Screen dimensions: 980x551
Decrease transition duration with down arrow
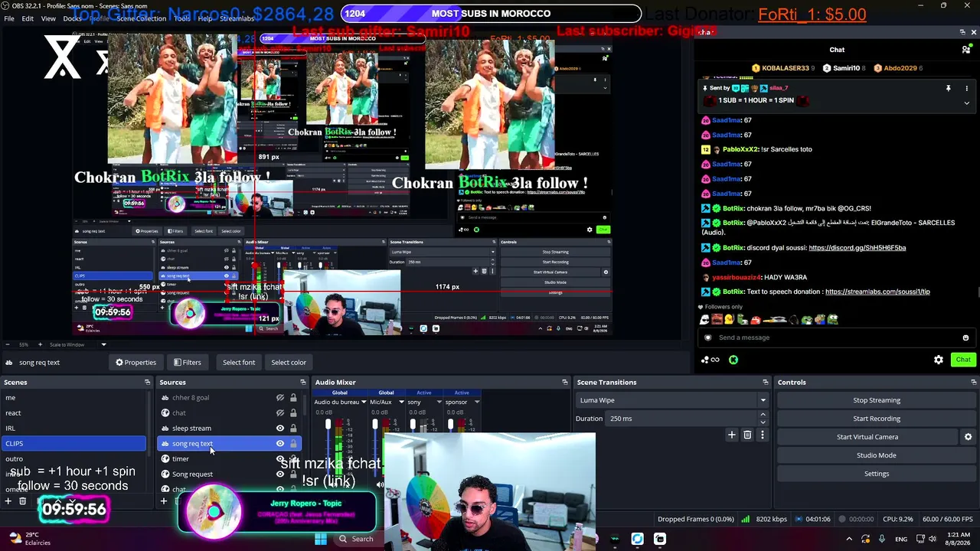(763, 422)
